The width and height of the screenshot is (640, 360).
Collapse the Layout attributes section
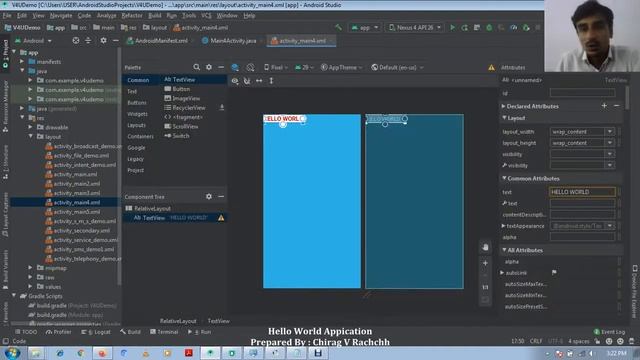coord(504,118)
